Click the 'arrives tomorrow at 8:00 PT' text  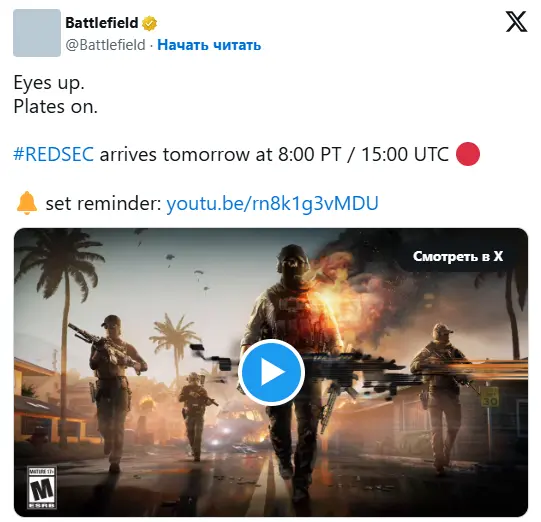(221, 154)
